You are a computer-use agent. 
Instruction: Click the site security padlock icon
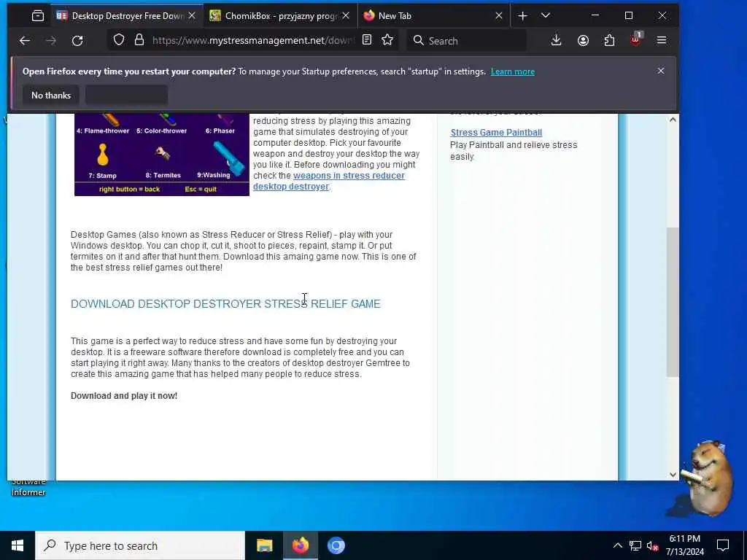tap(139, 40)
